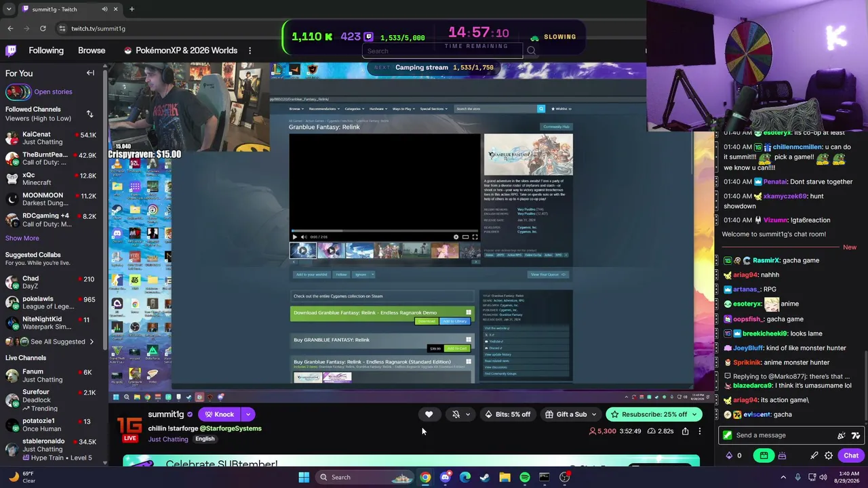Click the Knock button

[220, 414]
